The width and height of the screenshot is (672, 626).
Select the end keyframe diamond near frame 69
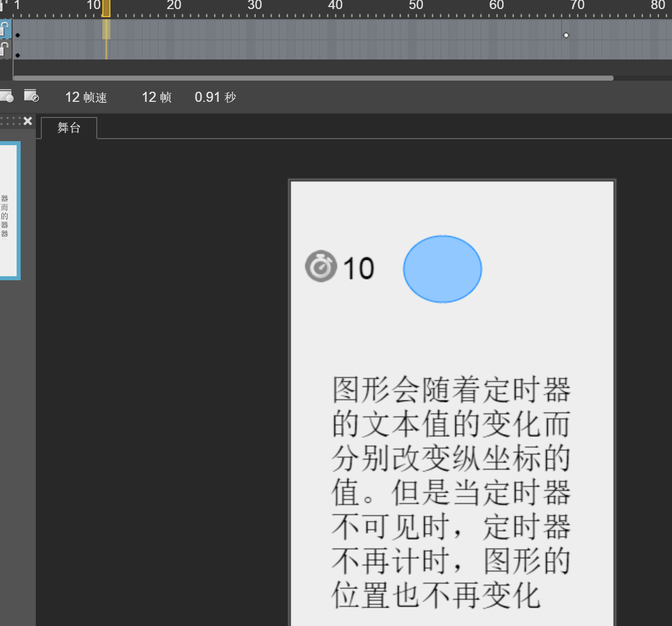coord(566,35)
